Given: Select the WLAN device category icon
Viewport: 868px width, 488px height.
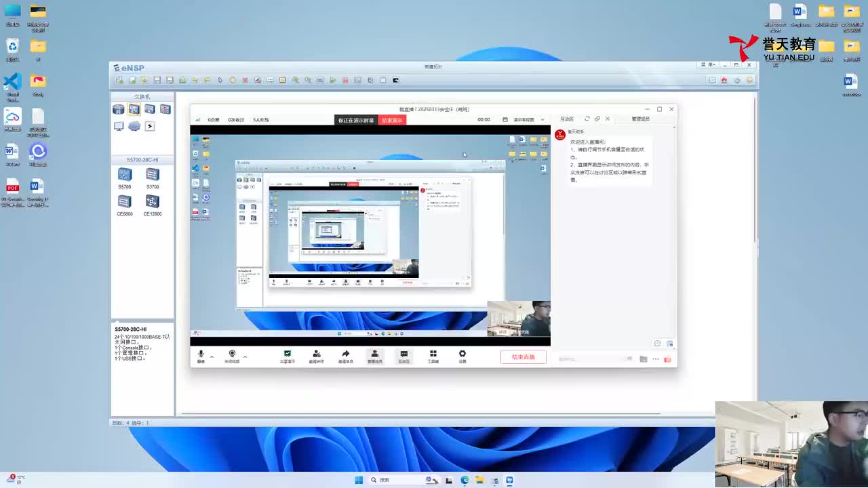Looking at the screenshot, I should pos(150,109).
